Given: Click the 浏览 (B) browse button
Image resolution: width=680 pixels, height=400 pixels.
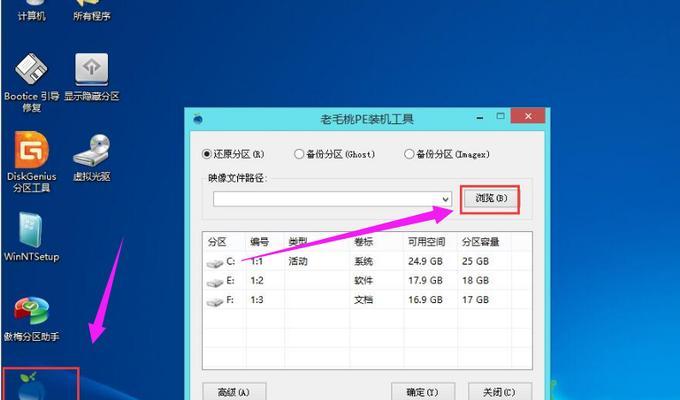Looking at the screenshot, I should tap(490, 199).
